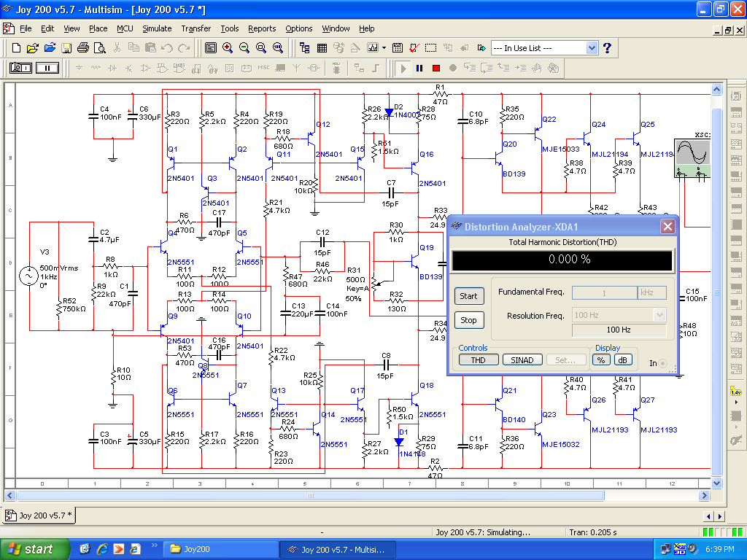
Task: Zoom to fit page icon
Action: click(x=278, y=48)
